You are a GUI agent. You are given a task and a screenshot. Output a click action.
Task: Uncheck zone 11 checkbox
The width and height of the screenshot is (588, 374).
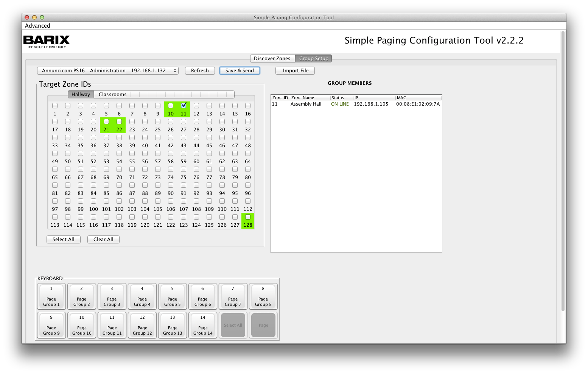[x=184, y=106]
